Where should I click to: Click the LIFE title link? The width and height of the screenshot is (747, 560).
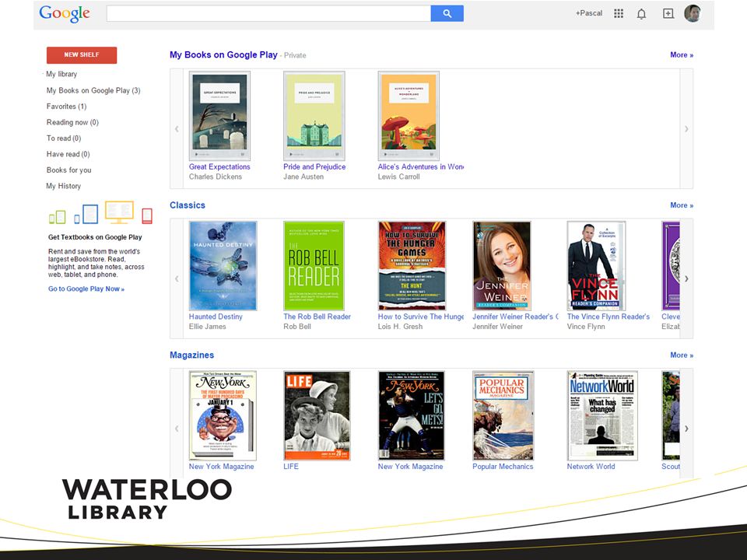[291, 466]
